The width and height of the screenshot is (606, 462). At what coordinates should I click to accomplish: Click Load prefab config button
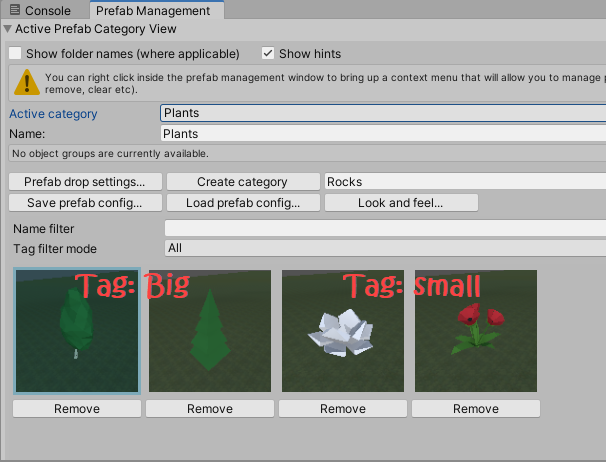click(243, 203)
